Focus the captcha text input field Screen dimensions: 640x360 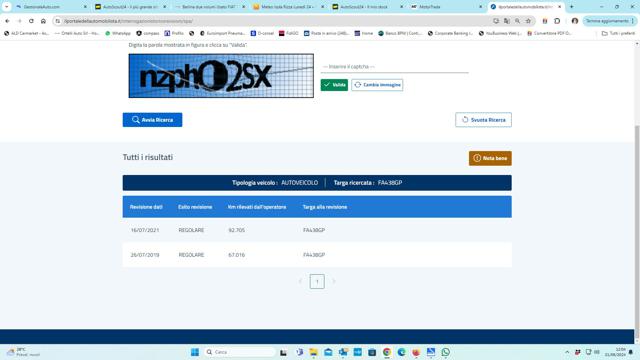[x=394, y=67]
